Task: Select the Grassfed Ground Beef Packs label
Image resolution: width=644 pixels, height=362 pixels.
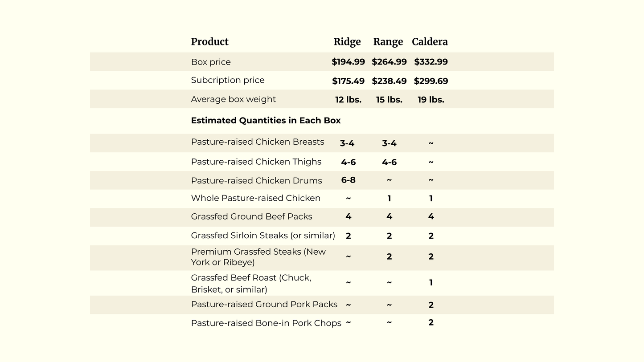Action: [251, 217]
